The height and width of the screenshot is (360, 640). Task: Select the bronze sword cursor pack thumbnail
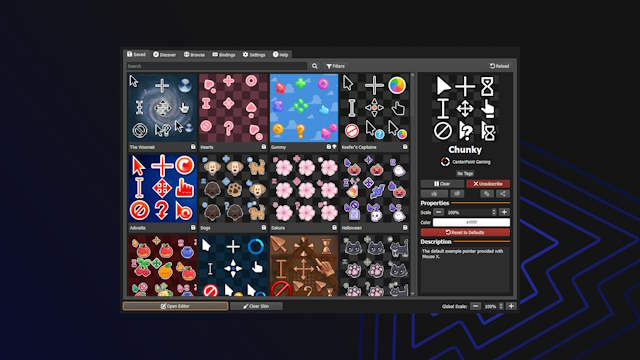pyautogui.click(x=304, y=265)
